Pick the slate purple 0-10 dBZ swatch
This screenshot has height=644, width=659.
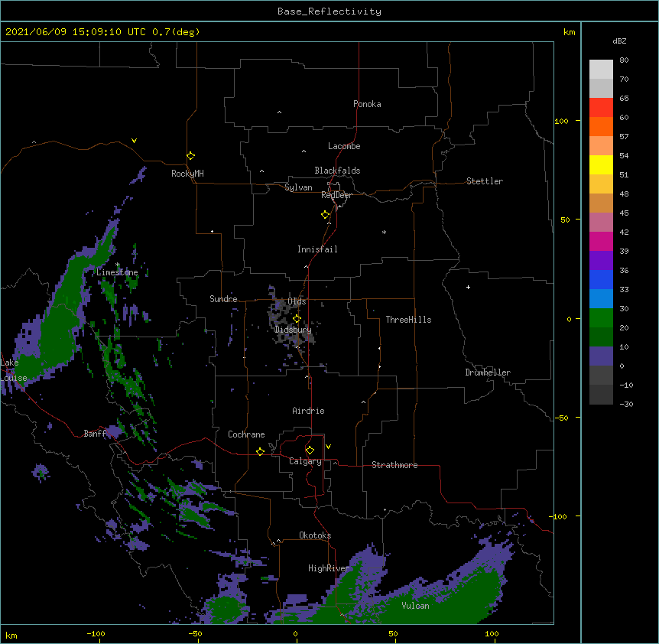click(x=601, y=356)
